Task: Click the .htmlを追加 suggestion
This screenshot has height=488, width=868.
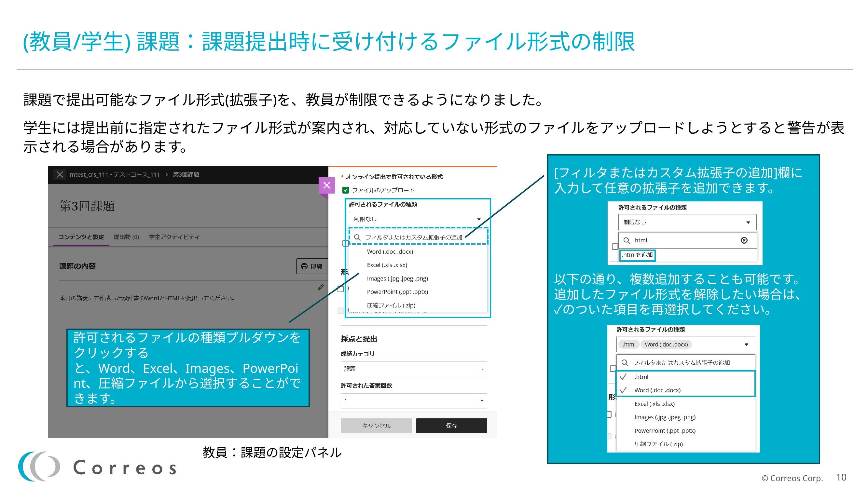Action: 637,255
